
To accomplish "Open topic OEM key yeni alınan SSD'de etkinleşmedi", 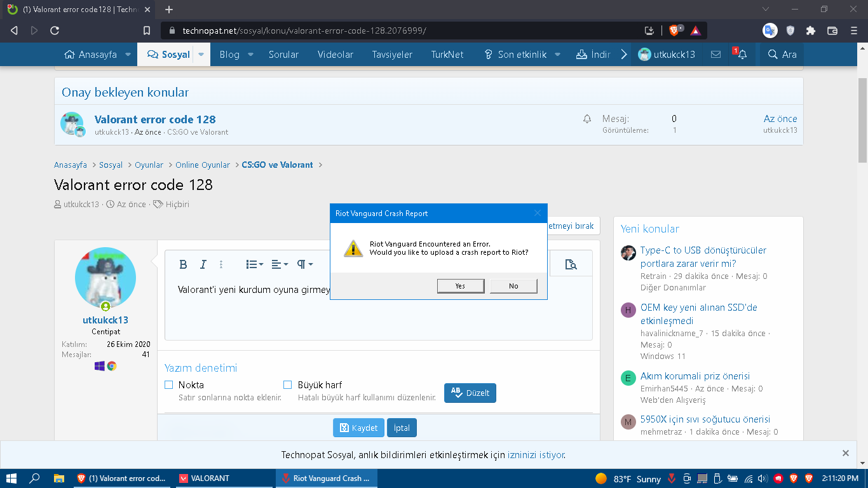I will [x=699, y=314].
